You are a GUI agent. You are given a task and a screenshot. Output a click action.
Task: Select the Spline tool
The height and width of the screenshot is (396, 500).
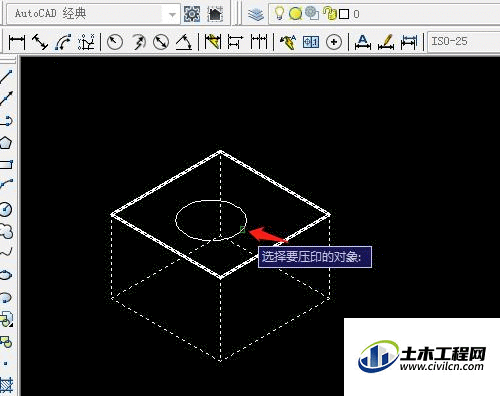pyautogui.click(x=7, y=252)
